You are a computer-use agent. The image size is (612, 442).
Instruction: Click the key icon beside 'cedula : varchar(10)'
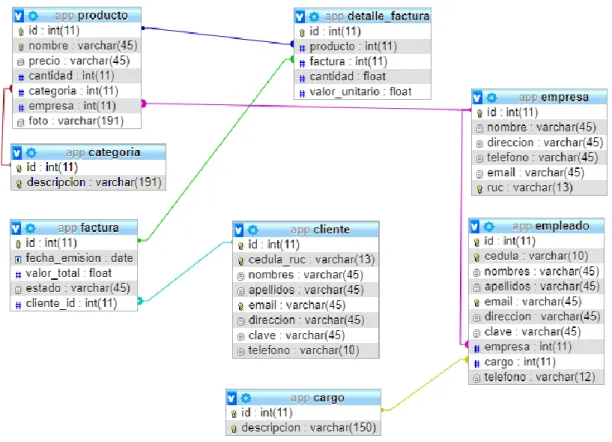pyautogui.click(x=477, y=257)
